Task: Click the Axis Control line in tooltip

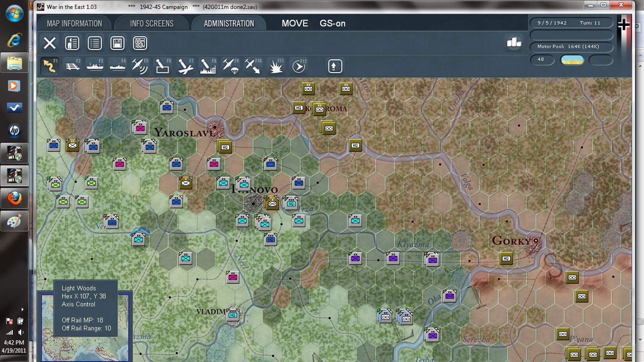Action: [78, 304]
